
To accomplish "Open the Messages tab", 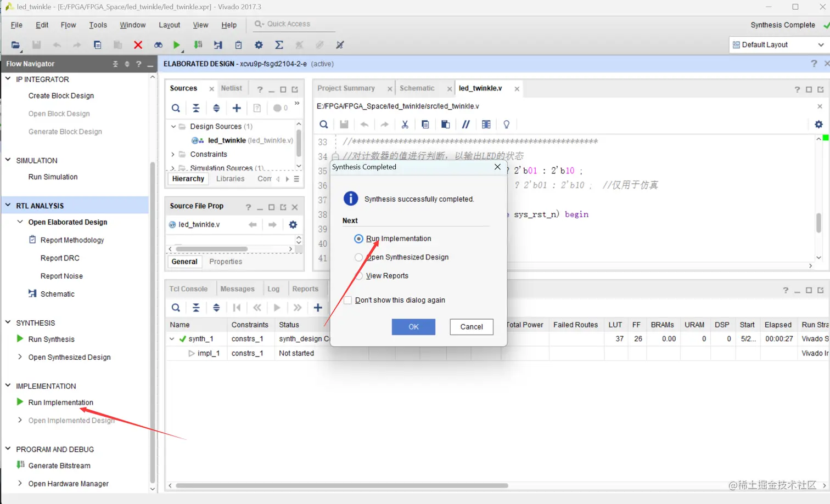I will point(237,289).
